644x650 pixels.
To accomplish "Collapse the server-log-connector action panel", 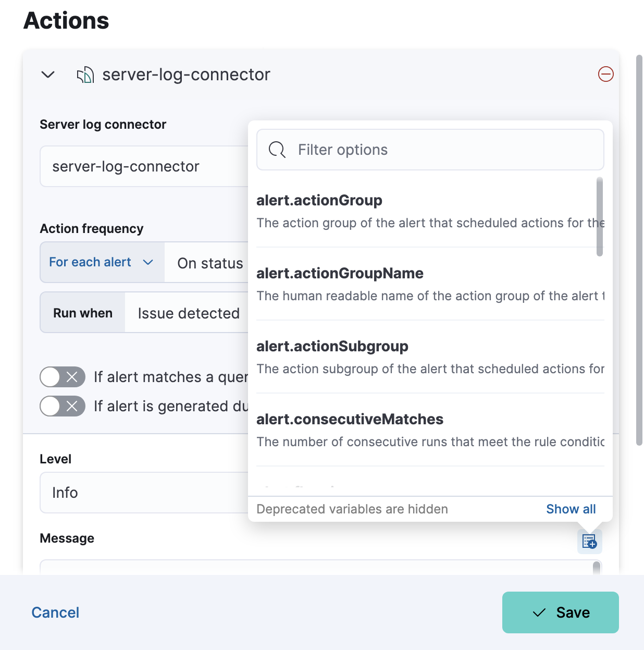I will pyautogui.click(x=47, y=75).
